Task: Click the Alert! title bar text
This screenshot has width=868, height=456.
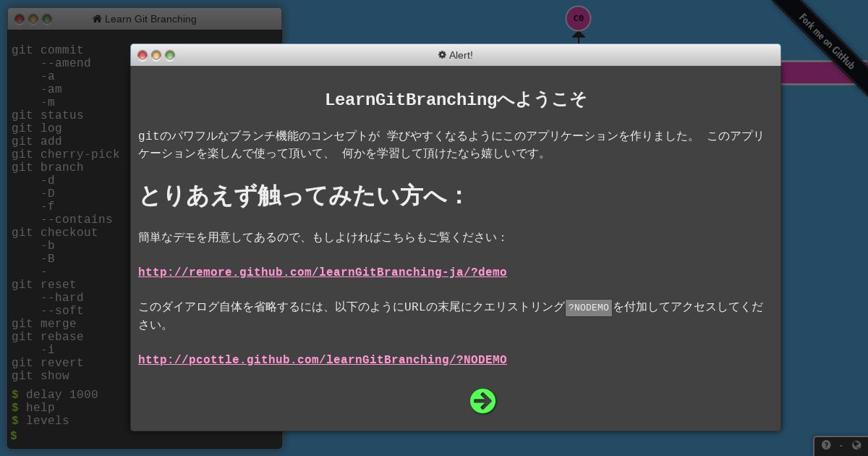Action: (x=461, y=55)
